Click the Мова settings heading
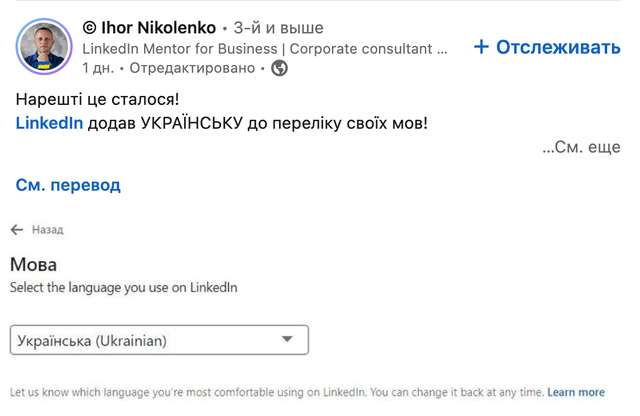Viewport: 640px width, 416px height. tap(33, 265)
